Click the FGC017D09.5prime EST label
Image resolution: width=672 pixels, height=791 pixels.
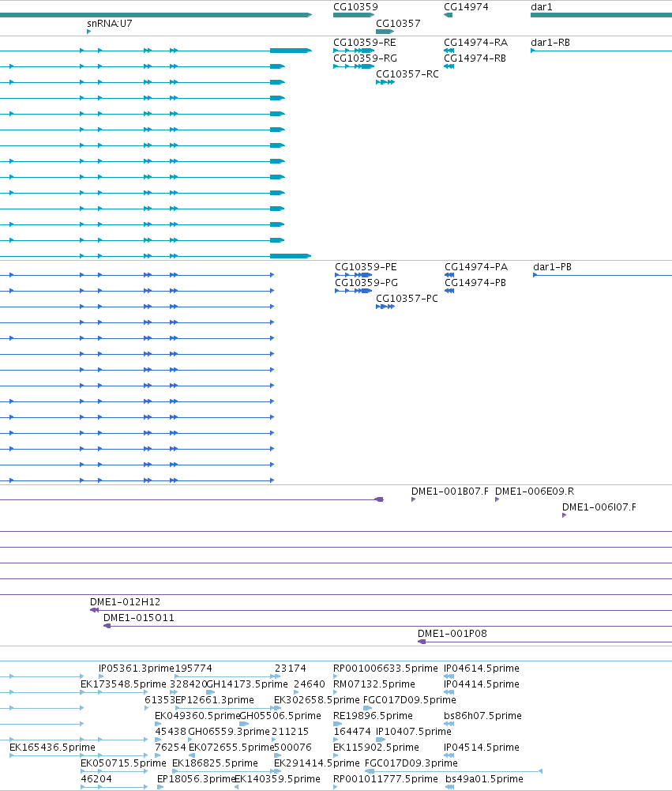tap(409, 700)
